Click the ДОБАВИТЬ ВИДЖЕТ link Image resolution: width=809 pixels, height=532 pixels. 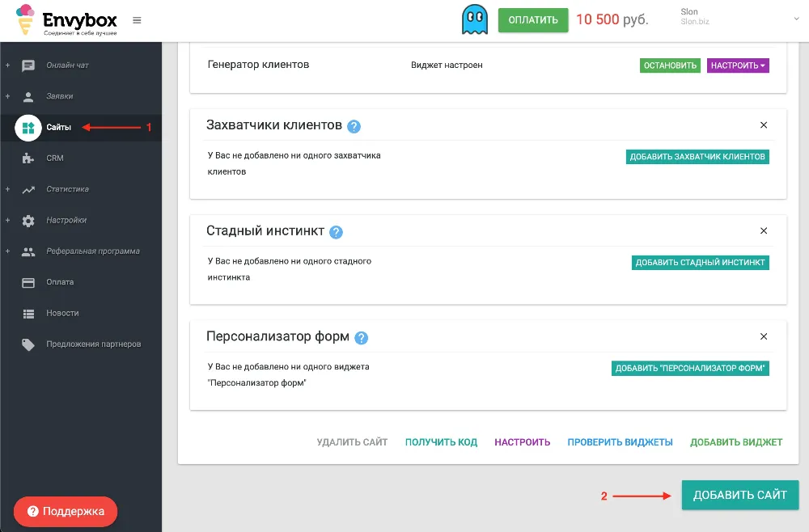pos(736,442)
